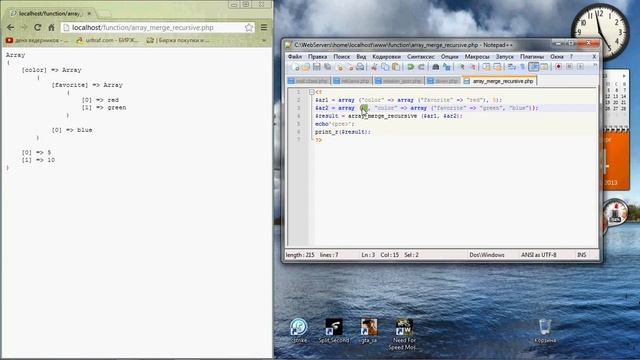Click the Open file icon in Notepad++
The height and width of the screenshot is (360, 640).
coord(306,67)
